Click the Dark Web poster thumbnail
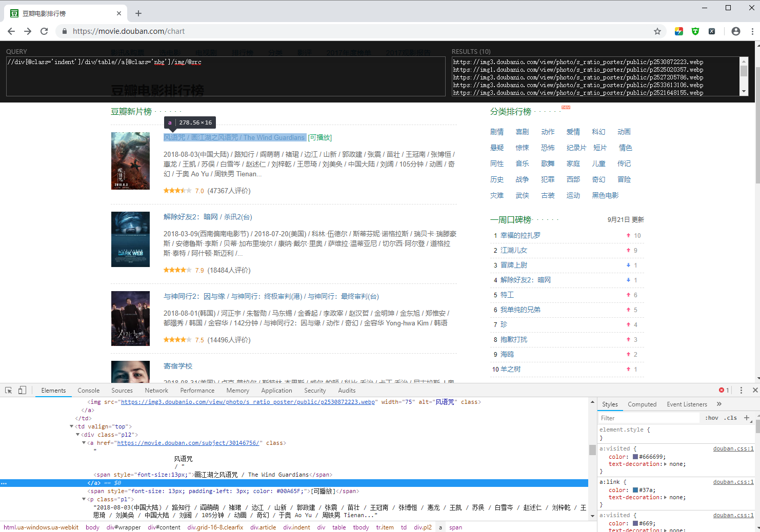The width and height of the screenshot is (760, 532). click(130, 239)
